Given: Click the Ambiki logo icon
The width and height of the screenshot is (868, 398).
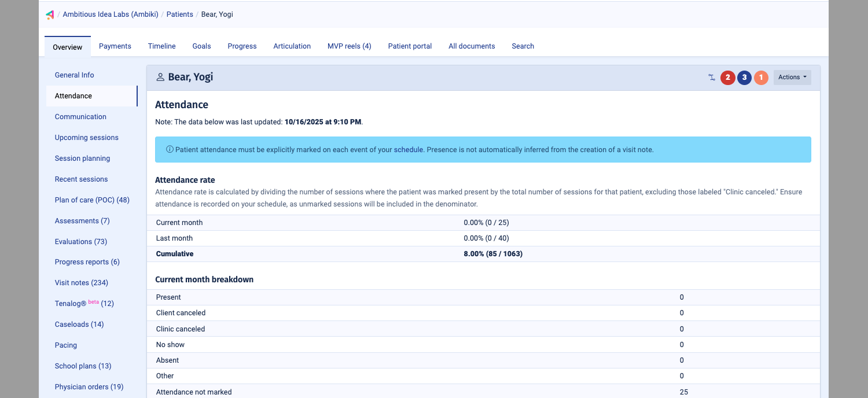Looking at the screenshot, I should 50,14.
